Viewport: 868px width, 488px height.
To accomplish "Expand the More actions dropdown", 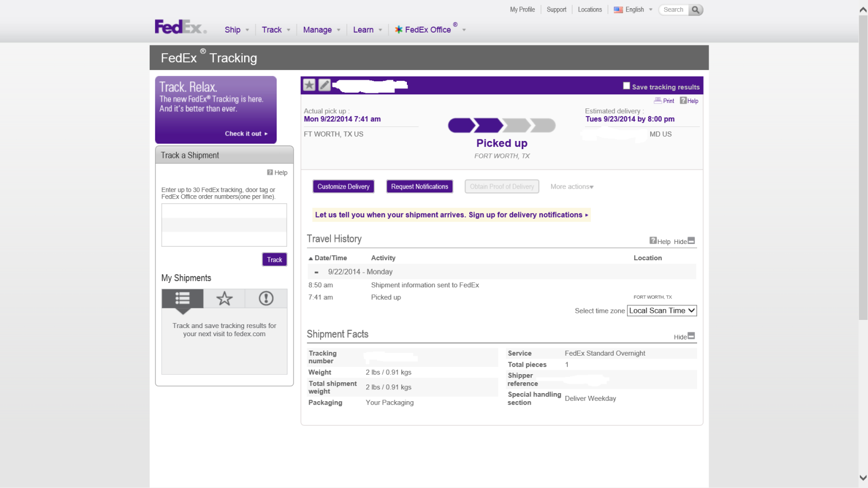I will 572,187.
